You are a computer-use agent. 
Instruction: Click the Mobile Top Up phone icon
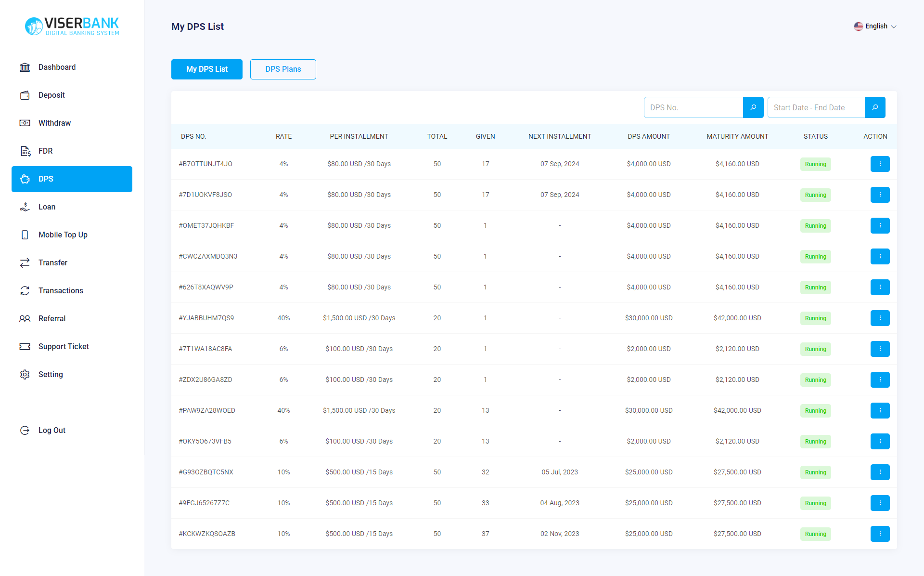point(25,235)
